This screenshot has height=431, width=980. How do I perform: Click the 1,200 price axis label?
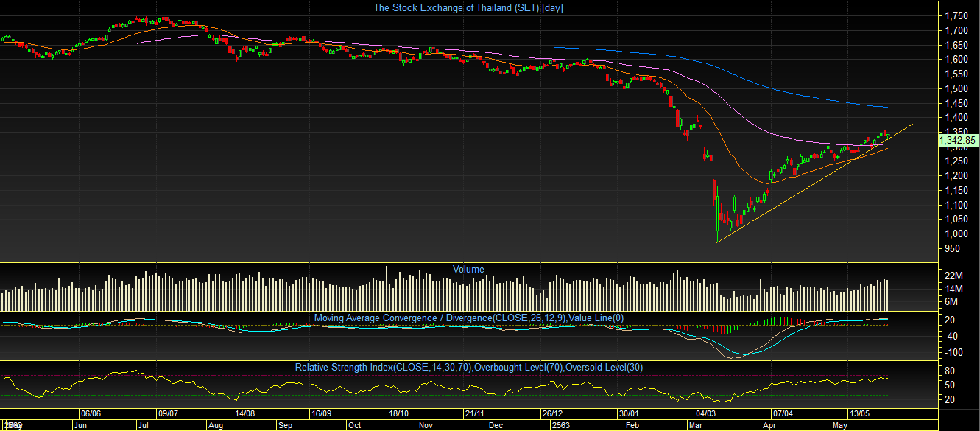956,176
